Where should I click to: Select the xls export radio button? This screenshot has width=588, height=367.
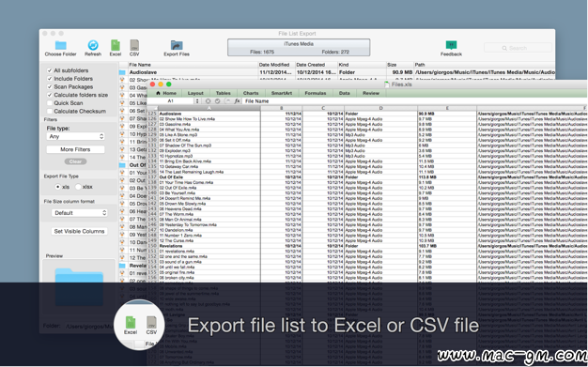(x=57, y=187)
